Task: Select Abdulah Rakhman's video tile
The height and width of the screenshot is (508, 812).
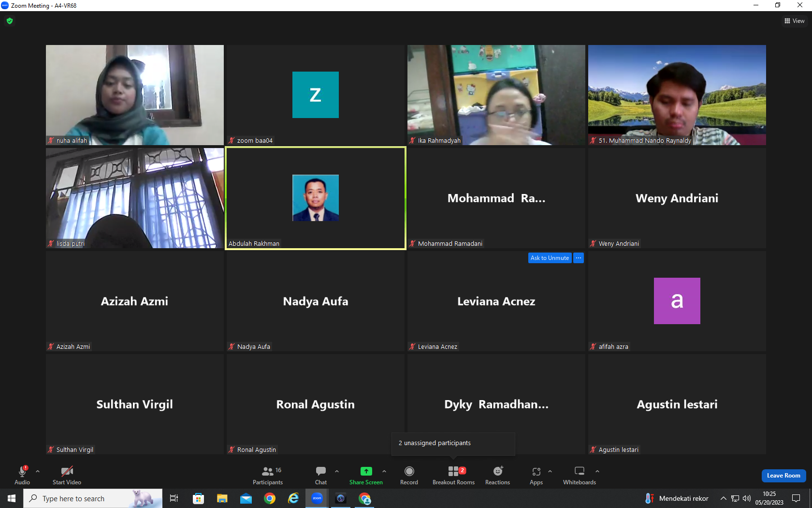Action: click(x=316, y=198)
